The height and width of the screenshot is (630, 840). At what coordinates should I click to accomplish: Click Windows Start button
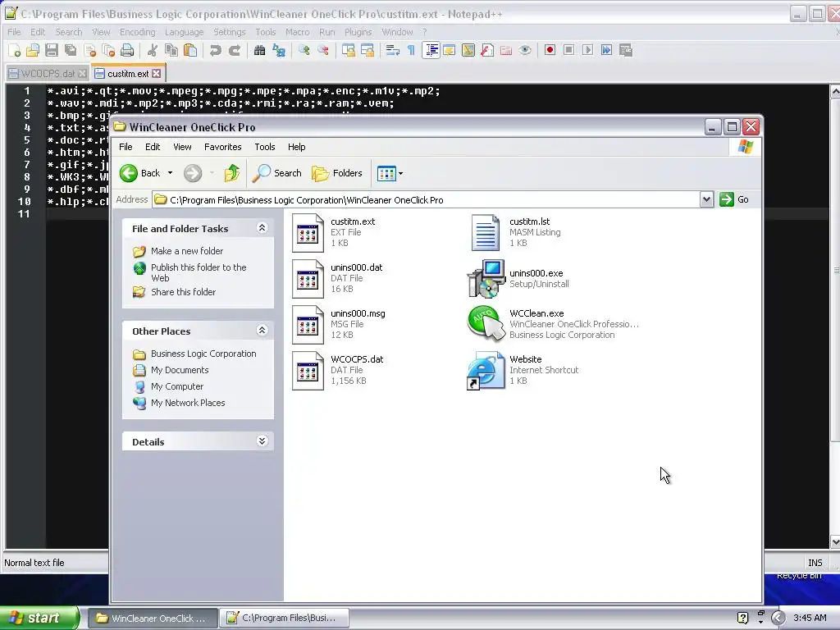click(39, 618)
